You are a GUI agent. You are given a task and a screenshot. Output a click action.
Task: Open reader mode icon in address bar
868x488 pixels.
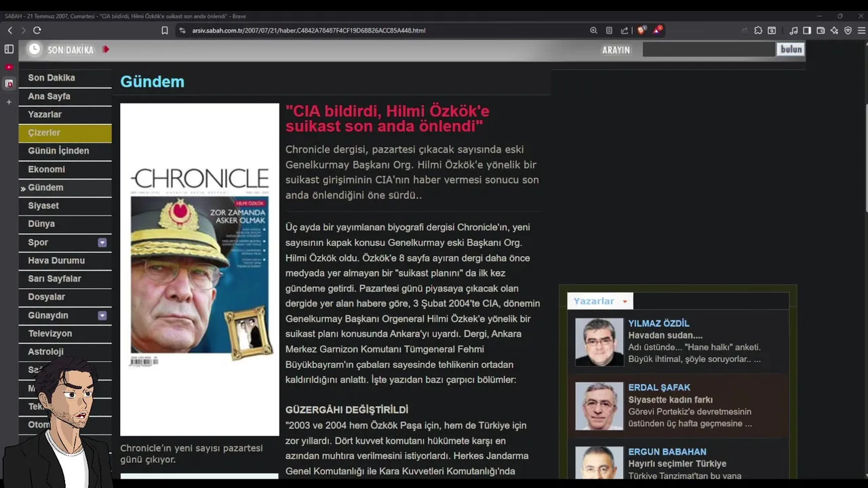[x=609, y=30]
